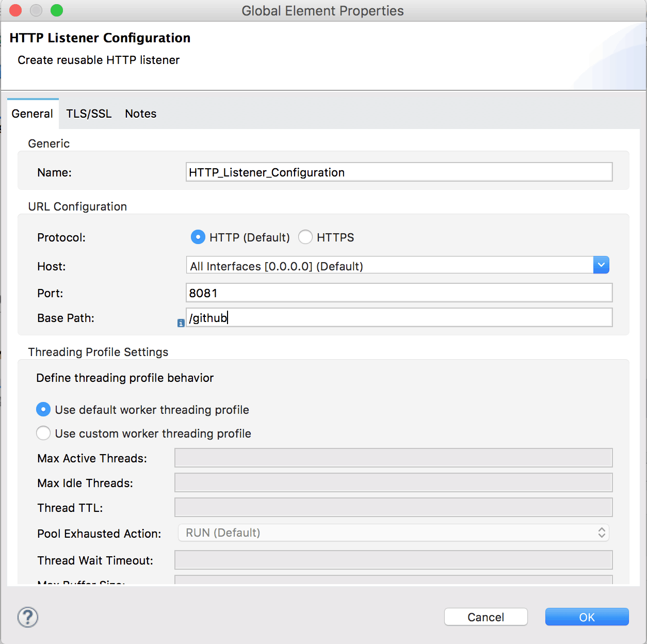
Task: Switch to the TLS/SSL tab
Action: click(x=89, y=114)
